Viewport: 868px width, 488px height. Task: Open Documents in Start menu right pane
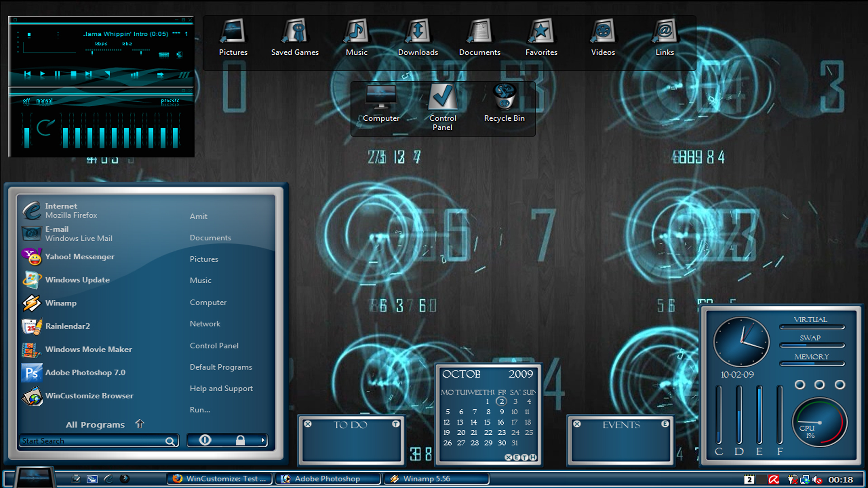210,238
